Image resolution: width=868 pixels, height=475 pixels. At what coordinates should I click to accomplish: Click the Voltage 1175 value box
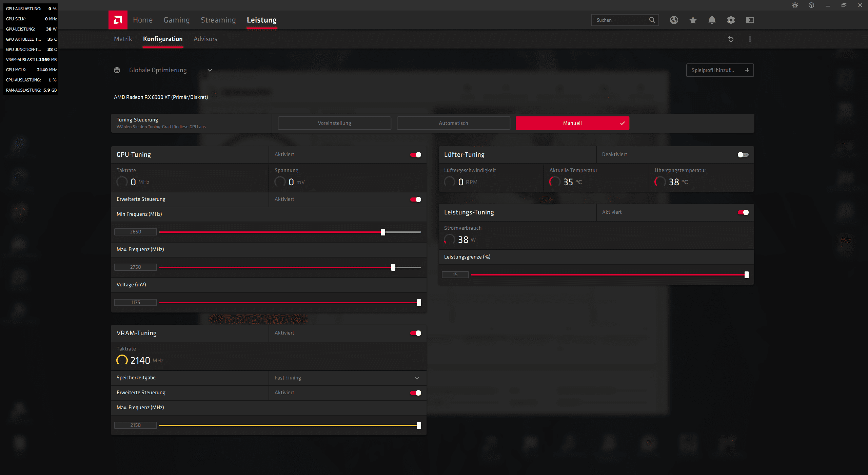(136, 302)
